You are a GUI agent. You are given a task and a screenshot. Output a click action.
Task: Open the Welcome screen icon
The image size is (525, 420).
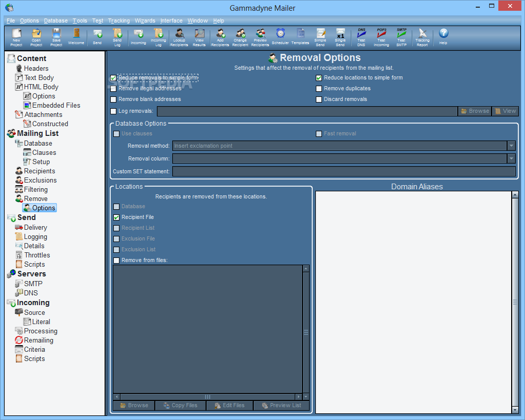coord(76,36)
